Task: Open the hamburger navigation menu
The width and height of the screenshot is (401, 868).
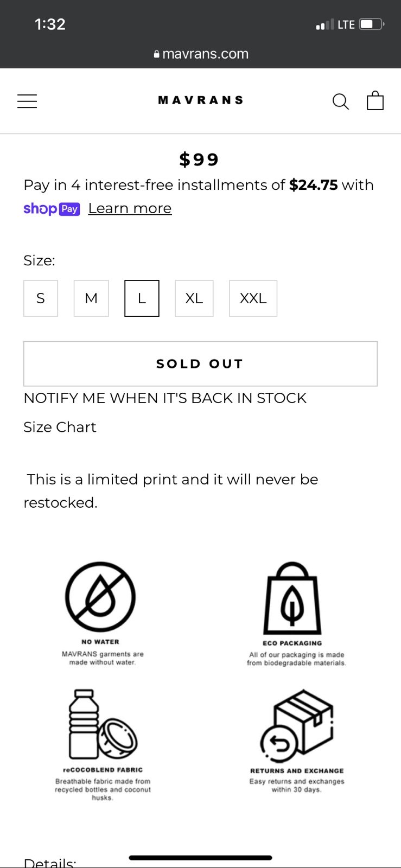Action: (x=27, y=101)
